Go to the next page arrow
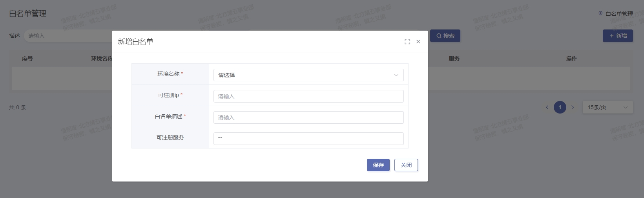The image size is (644, 198). coord(573,107)
